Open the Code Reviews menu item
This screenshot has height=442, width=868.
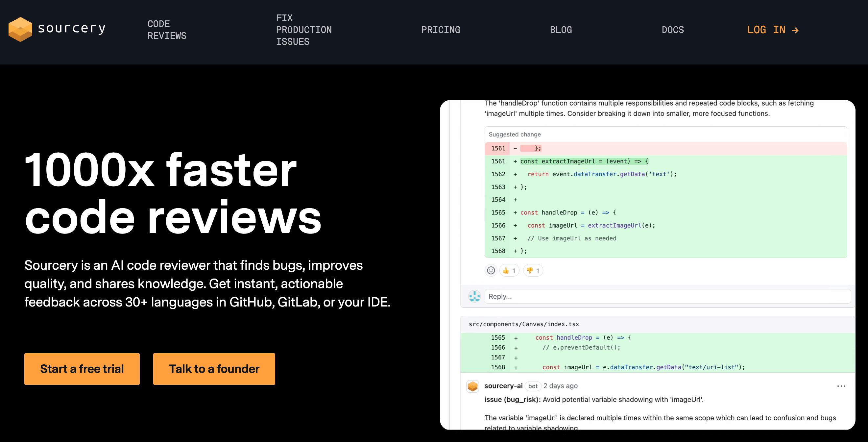[x=167, y=30]
